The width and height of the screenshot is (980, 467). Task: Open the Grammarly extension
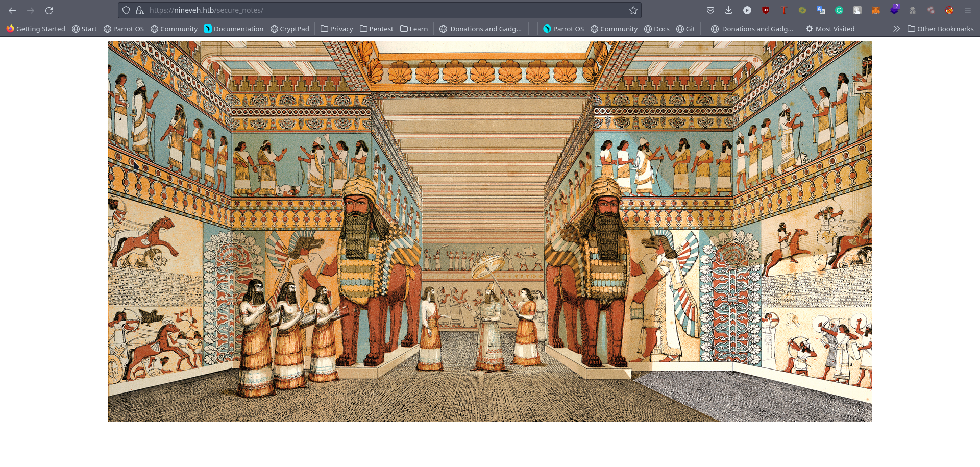click(839, 10)
